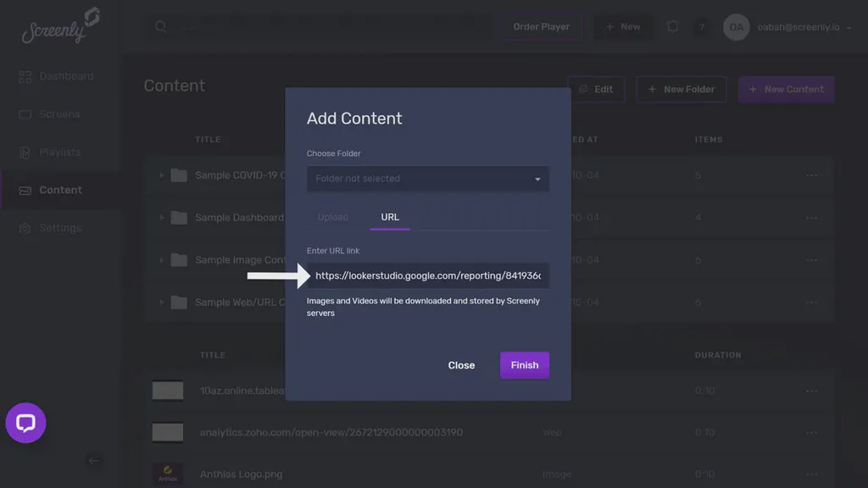This screenshot has width=868, height=488.
Task: Click the New Content button
Action: click(786, 89)
